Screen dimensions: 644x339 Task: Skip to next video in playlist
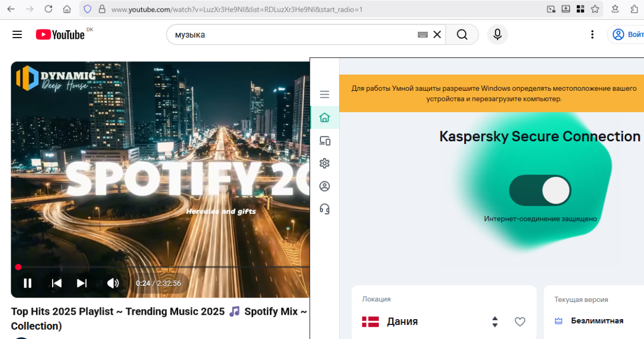point(82,283)
